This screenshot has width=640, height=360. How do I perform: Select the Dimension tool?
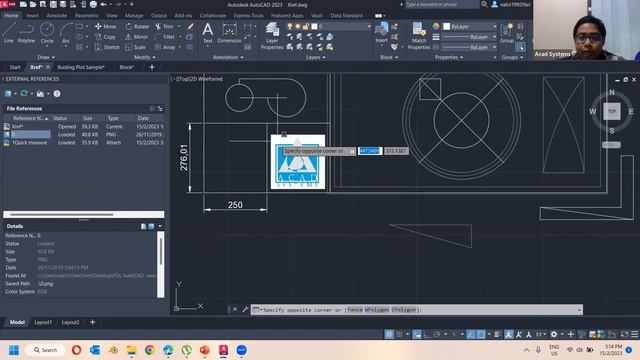(229, 33)
